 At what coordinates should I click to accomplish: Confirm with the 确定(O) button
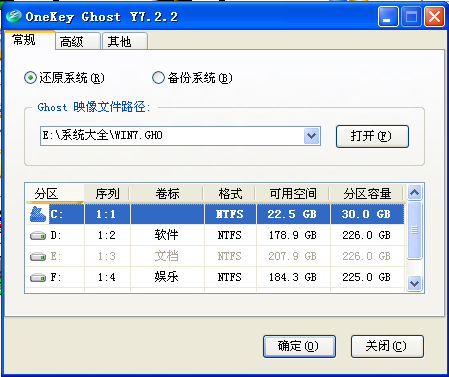[x=299, y=346]
